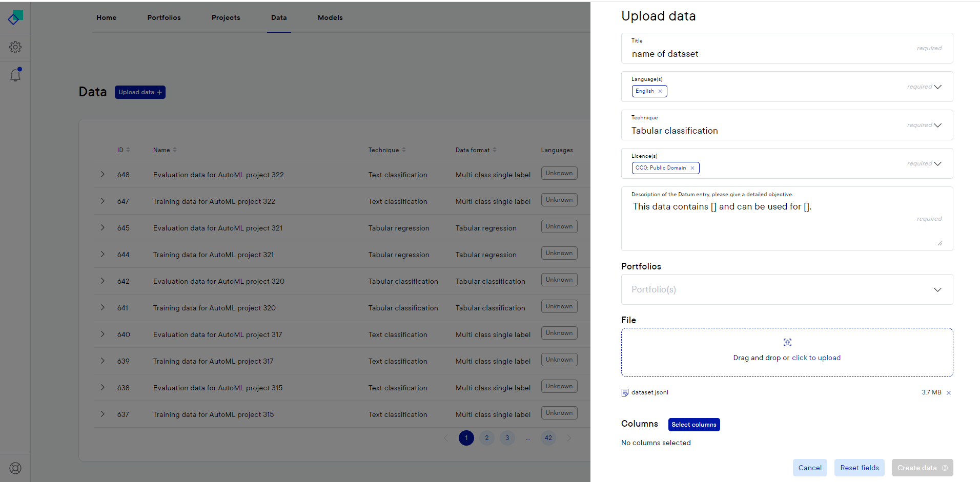Expand row 648 details

pos(103,175)
